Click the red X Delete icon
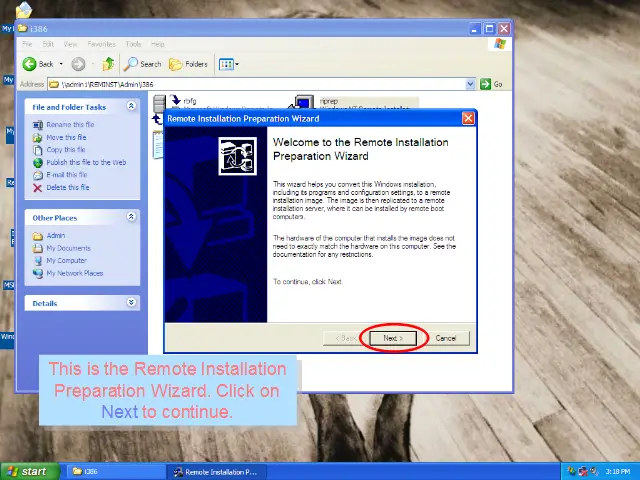This screenshot has height=480, width=640. (x=38, y=188)
